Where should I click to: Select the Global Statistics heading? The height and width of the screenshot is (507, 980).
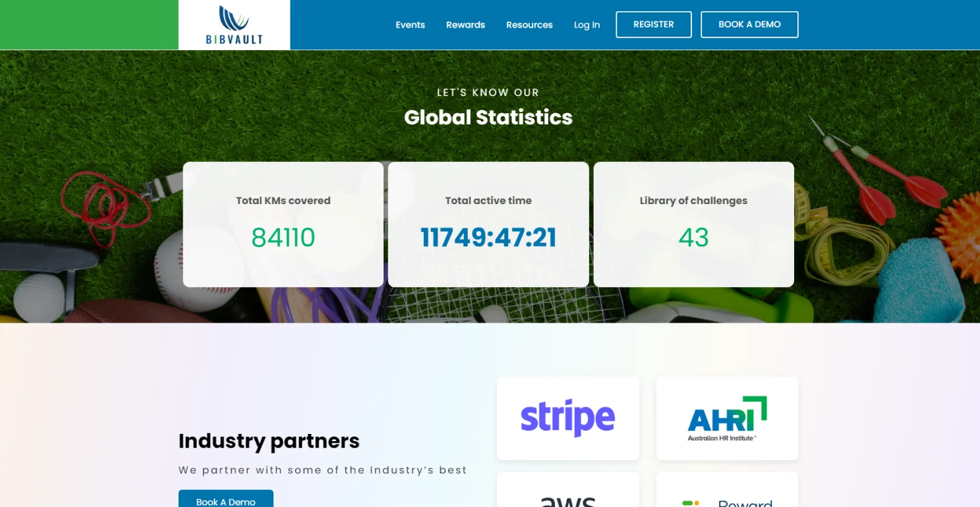click(x=488, y=117)
